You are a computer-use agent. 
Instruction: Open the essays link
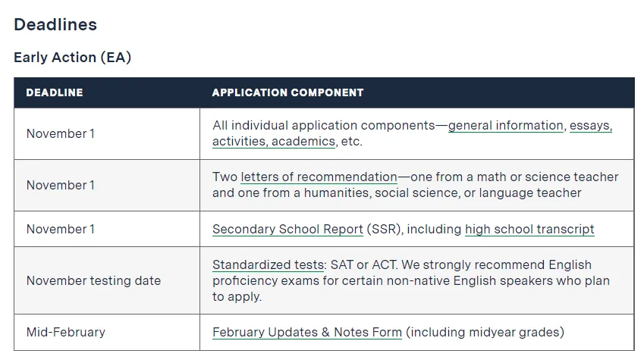pyautogui.click(x=591, y=126)
